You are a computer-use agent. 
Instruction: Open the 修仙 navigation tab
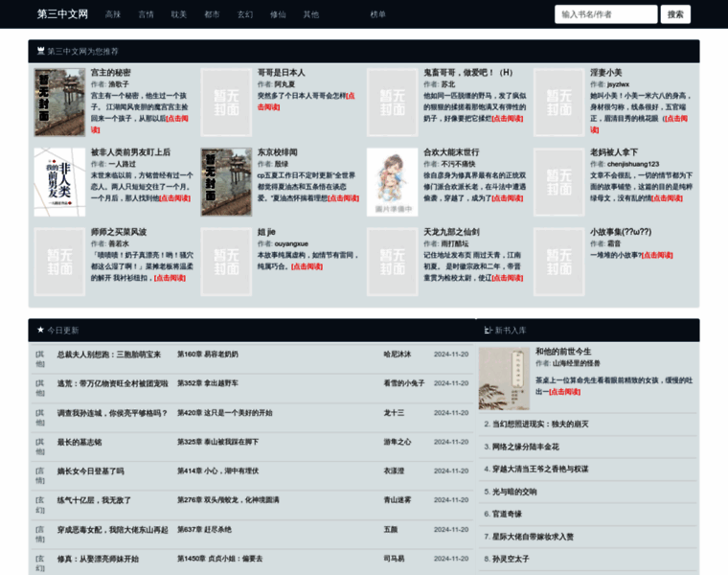click(278, 14)
